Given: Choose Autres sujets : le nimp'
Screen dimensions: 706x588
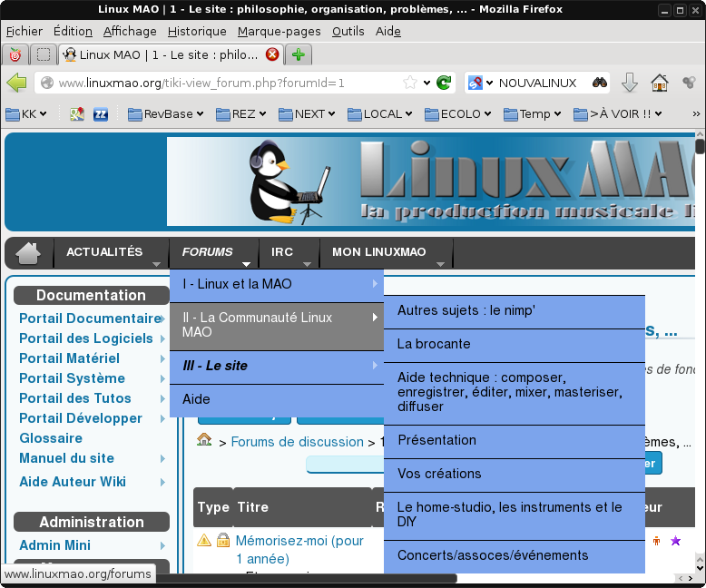Looking at the screenshot, I should (x=515, y=311).
